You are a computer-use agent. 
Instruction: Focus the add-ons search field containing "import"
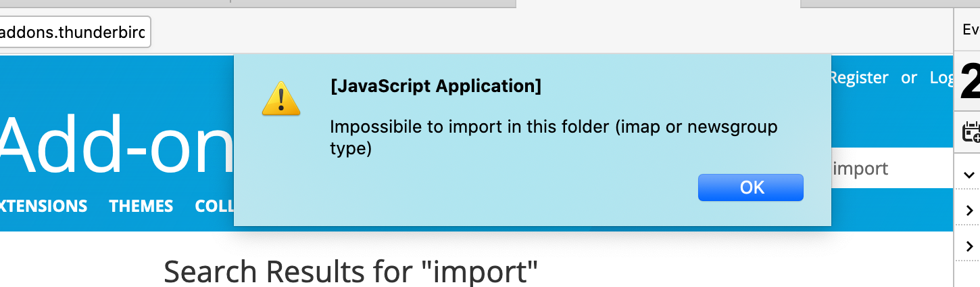(891, 169)
